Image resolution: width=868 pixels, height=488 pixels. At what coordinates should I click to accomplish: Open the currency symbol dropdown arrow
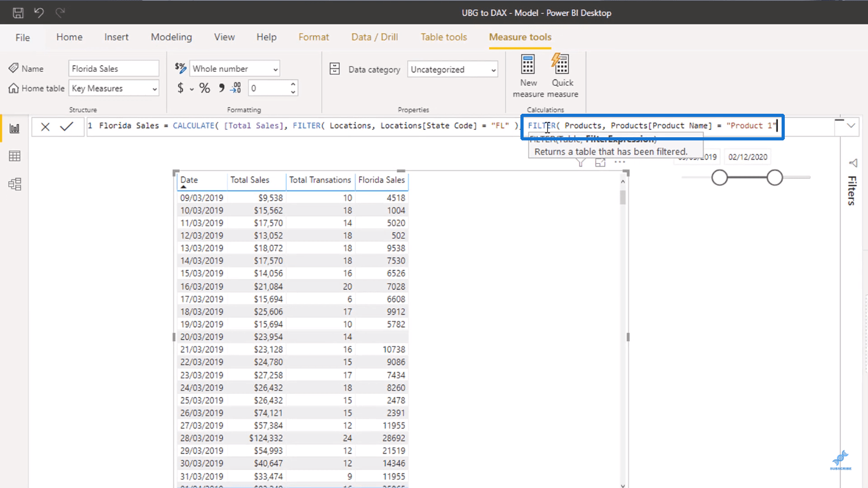(x=192, y=89)
